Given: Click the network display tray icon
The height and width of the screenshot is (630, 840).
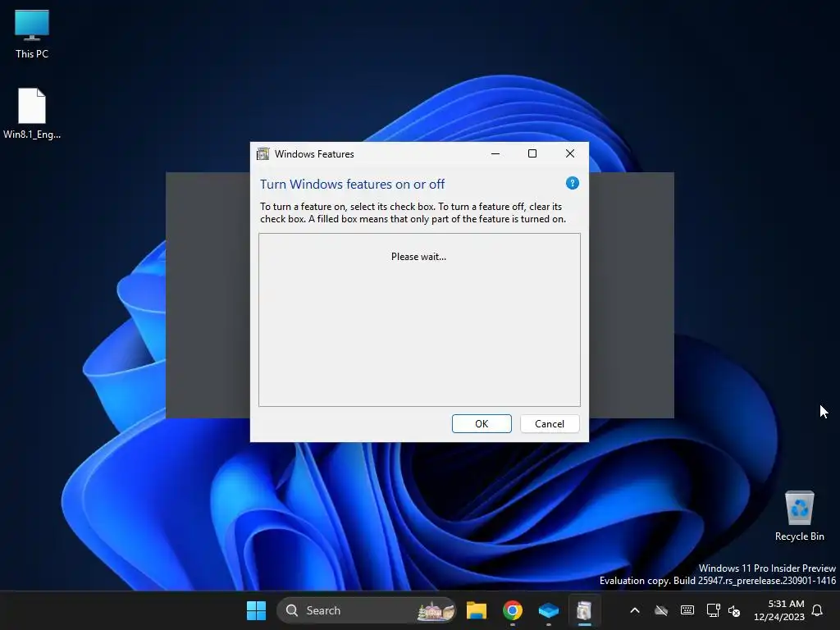Looking at the screenshot, I should pyautogui.click(x=713, y=610).
